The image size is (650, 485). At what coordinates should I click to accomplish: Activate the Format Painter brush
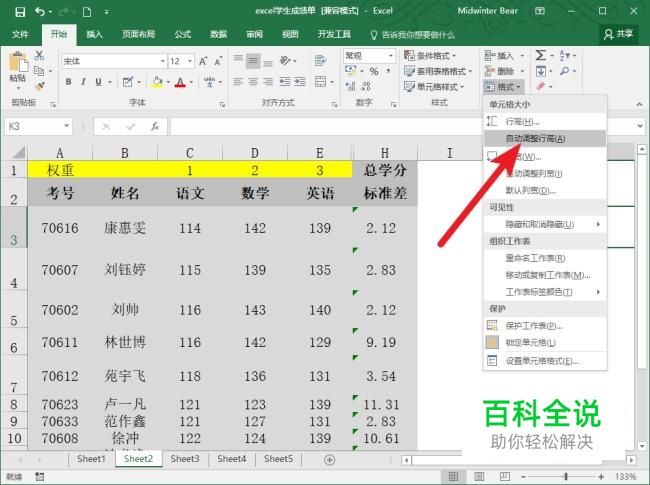(x=39, y=86)
